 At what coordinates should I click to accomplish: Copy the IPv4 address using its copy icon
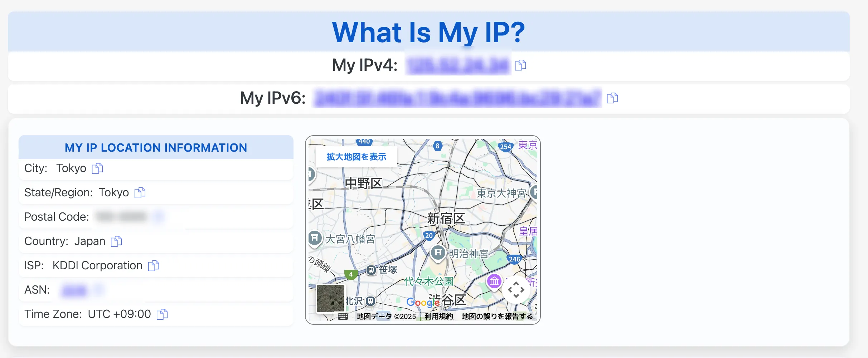520,65
